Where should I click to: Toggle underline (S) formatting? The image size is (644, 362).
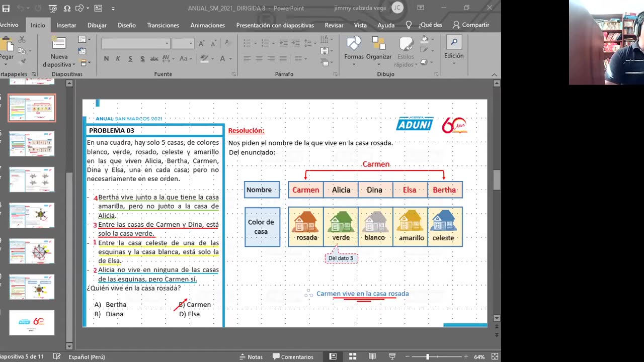(130, 59)
